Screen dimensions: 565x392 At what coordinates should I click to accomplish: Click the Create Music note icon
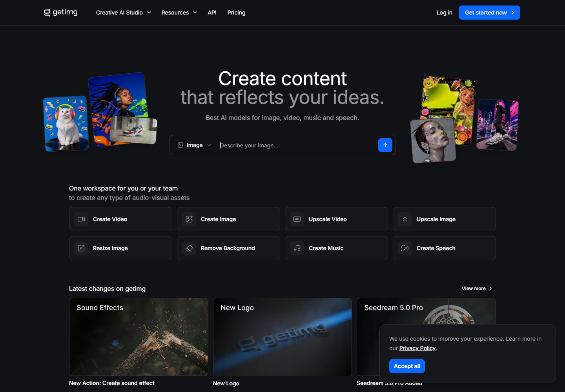(x=297, y=248)
